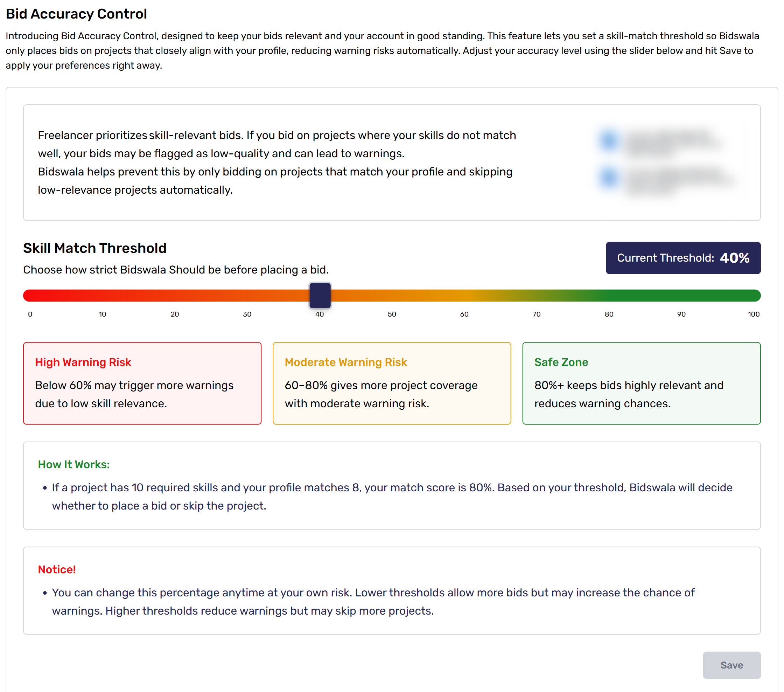Click the Save button
This screenshot has width=784, height=692.
[731, 665]
